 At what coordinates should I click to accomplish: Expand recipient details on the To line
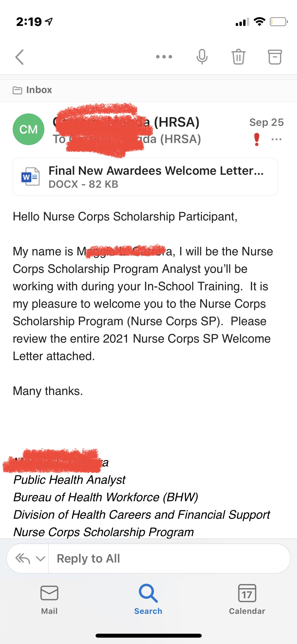click(127, 139)
